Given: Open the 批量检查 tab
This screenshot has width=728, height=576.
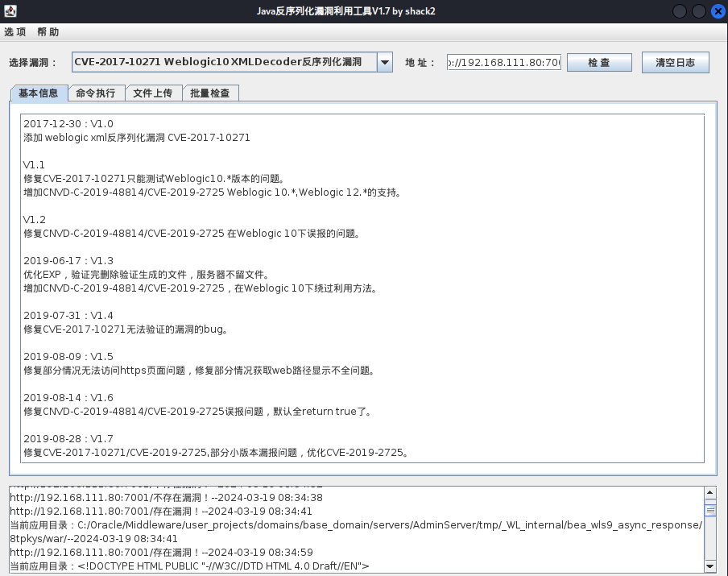Looking at the screenshot, I should coord(210,93).
